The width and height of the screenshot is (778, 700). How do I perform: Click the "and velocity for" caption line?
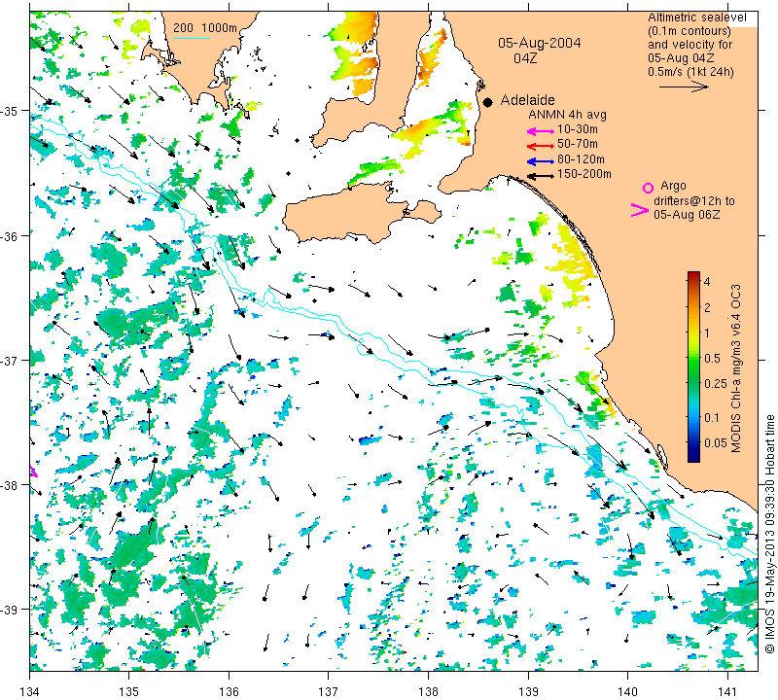click(690, 45)
